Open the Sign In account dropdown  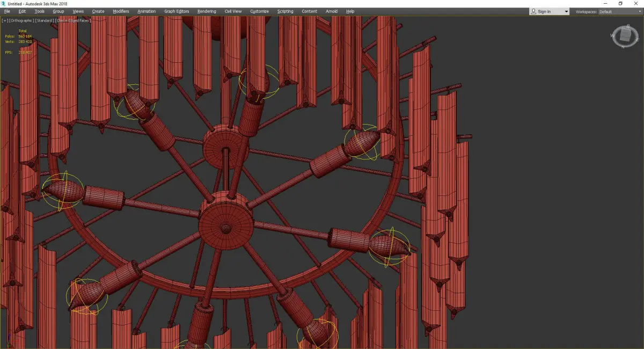549,11
